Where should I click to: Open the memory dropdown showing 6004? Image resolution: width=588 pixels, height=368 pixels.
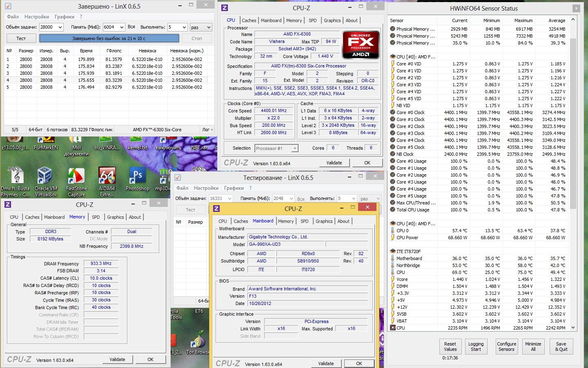(122, 27)
